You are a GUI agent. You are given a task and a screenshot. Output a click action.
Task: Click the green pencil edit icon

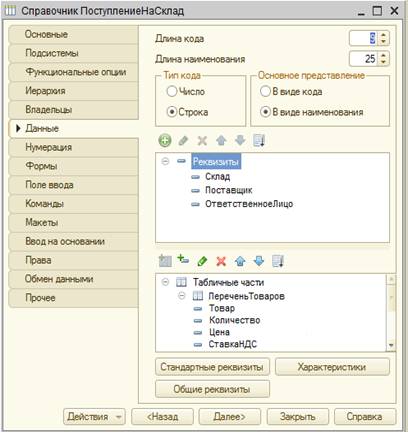tap(202, 261)
